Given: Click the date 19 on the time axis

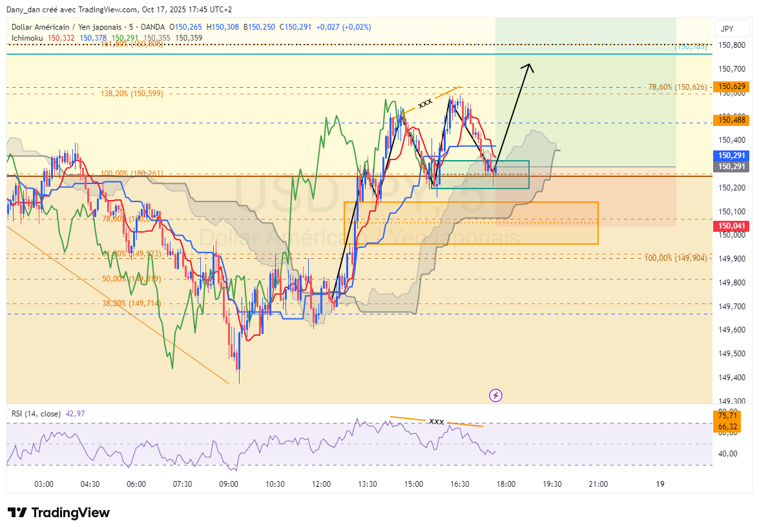Looking at the screenshot, I should coord(660,484).
